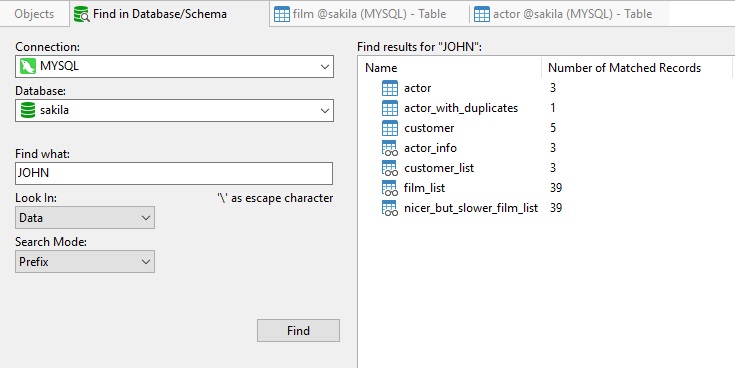
Task: Open the Connection dropdown showing MYSQL
Action: pos(174,67)
